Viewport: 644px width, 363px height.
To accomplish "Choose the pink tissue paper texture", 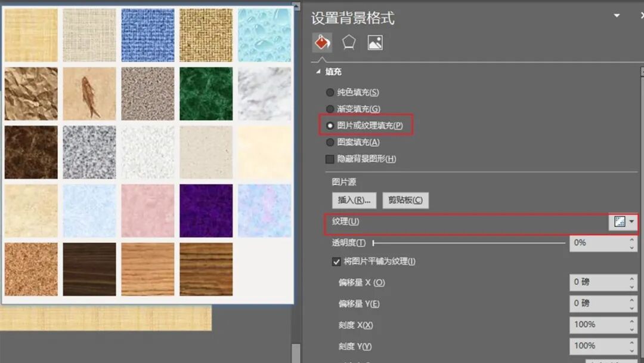I will (x=148, y=211).
